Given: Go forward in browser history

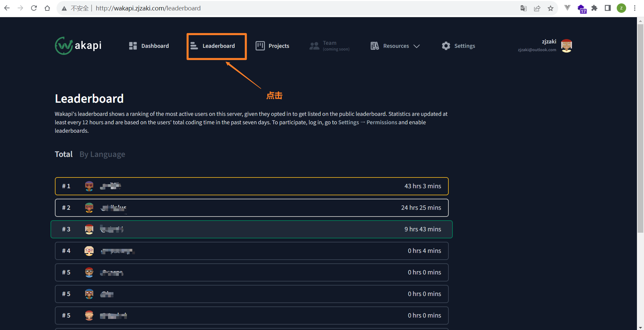Looking at the screenshot, I should click(x=21, y=8).
